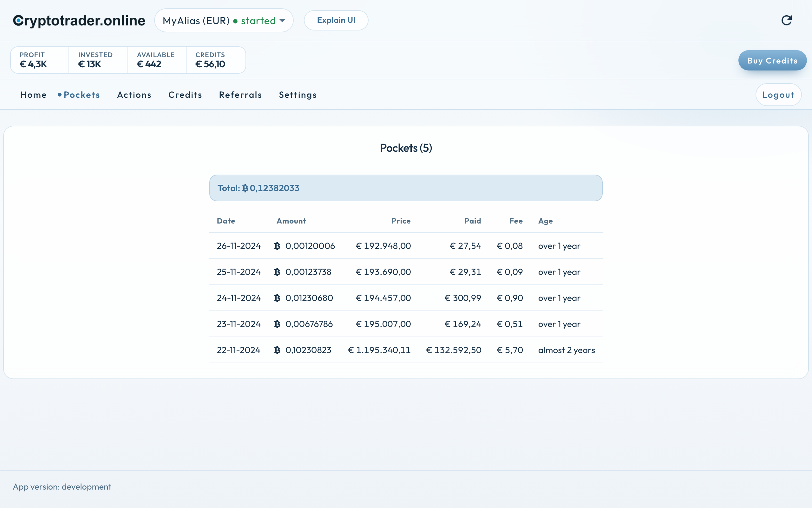
Task: Open the Referrals tab
Action: (x=240, y=95)
